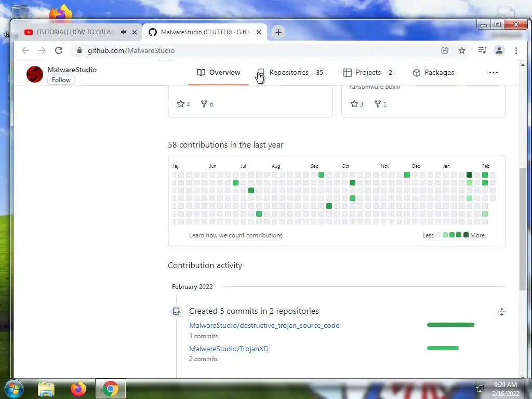Viewport: 532px width, 399px height.
Task: Click the darkest legend swatch next to More
Action: pos(466,235)
